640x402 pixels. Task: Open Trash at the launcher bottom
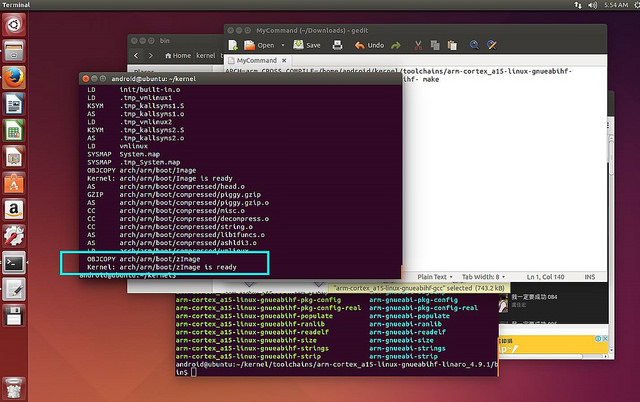[14, 386]
